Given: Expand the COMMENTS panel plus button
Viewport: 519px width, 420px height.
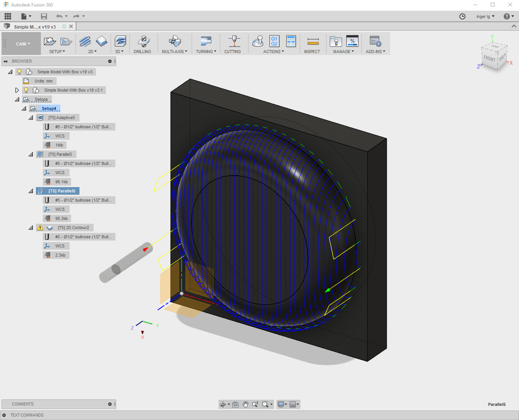Looking at the screenshot, I should click(x=110, y=404).
